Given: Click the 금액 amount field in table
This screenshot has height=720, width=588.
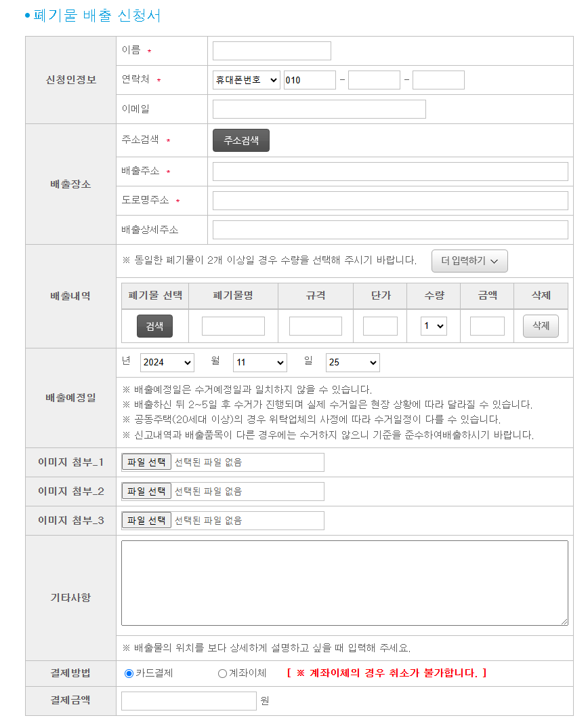Looking at the screenshot, I should (x=487, y=326).
